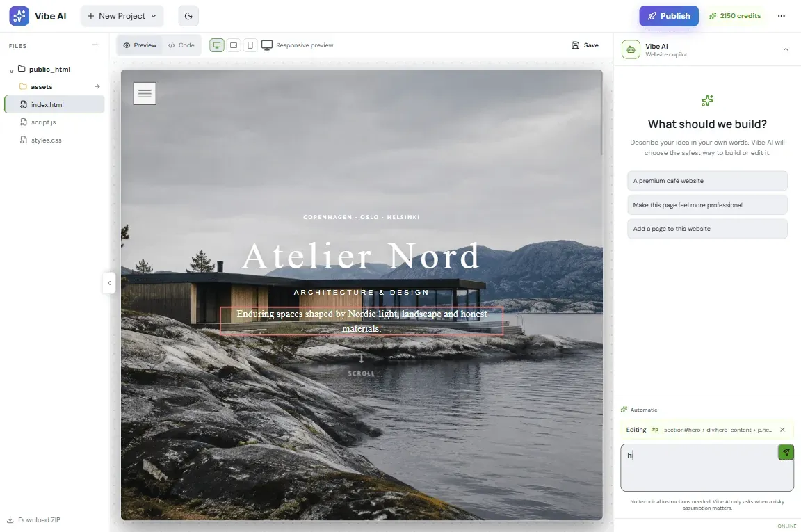801x532 pixels.
Task: Open script.js file
Action: (43, 122)
